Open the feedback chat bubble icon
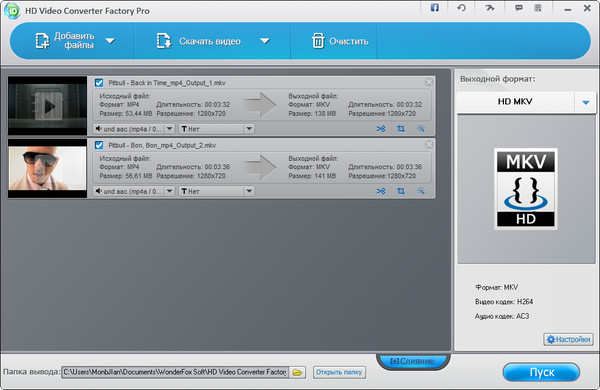The image size is (600, 390). pos(519,8)
